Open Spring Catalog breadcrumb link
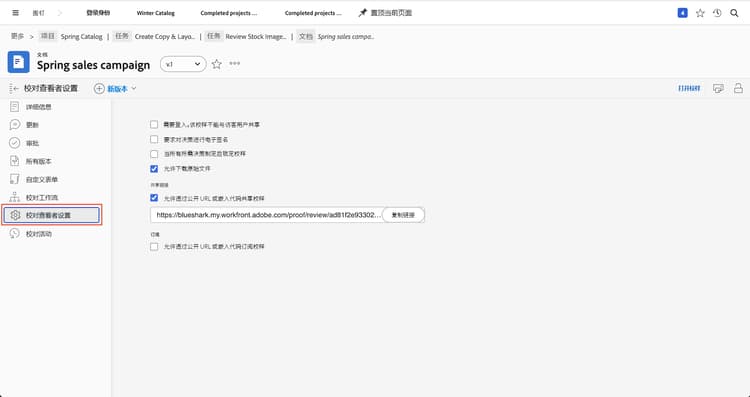Screen dimensions: 750x397 click(x=81, y=36)
